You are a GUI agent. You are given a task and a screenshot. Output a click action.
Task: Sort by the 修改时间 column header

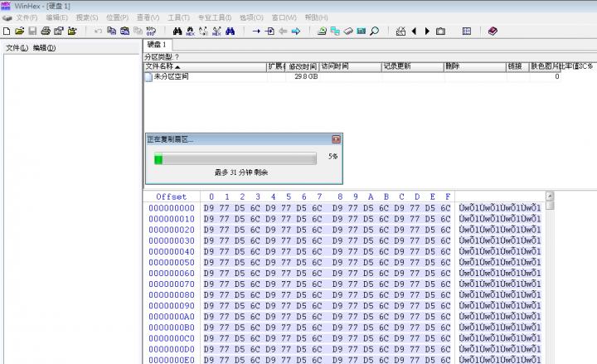[x=302, y=66]
